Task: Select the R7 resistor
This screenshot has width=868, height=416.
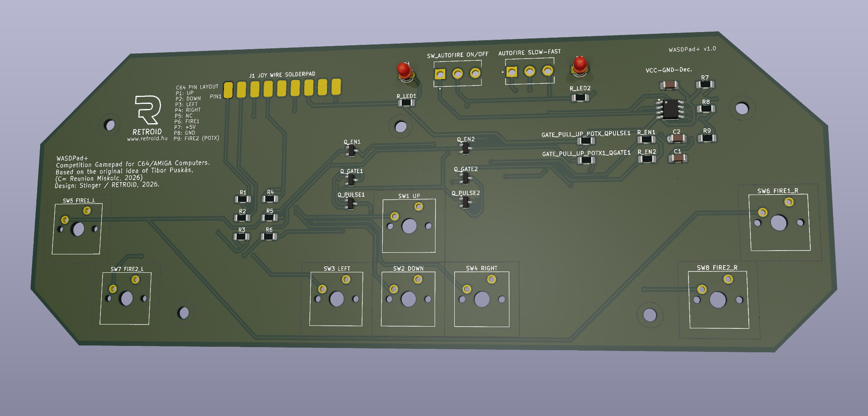Action: click(x=705, y=85)
